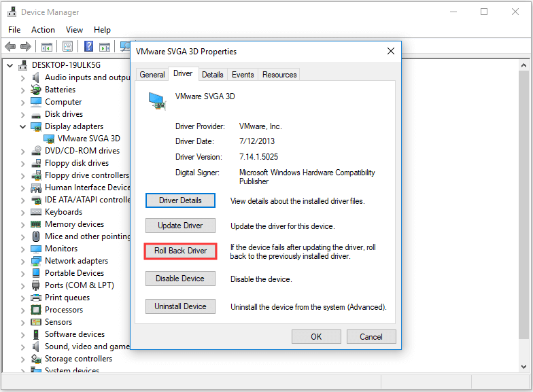533x392 pixels.
Task: Expand the Network adapters category
Action: tap(22, 261)
